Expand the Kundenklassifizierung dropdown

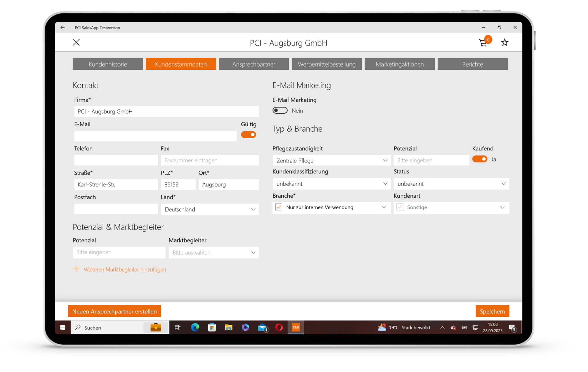331,184
